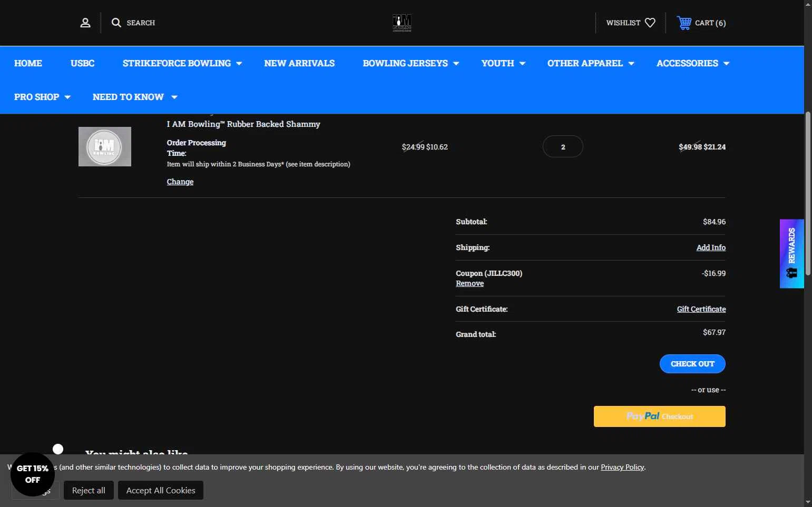This screenshot has height=507, width=812.
Task: Open I AM Bowling Rubber Backed Shammy title
Action: pos(243,124)
